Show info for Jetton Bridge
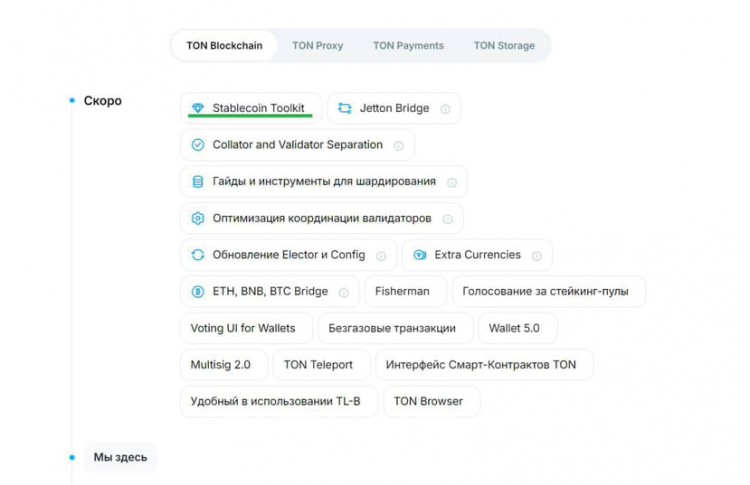Screen dimensions: 750x485 pyautogui.click(x=445, y=109)
